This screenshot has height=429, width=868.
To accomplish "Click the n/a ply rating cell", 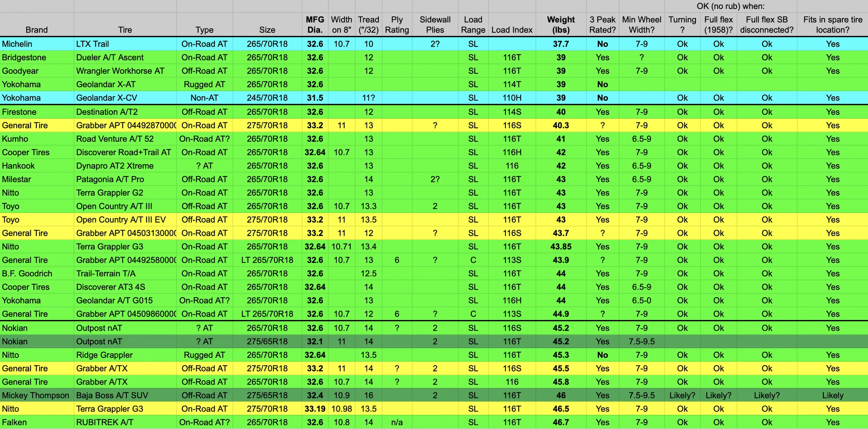I will point(397,422).
